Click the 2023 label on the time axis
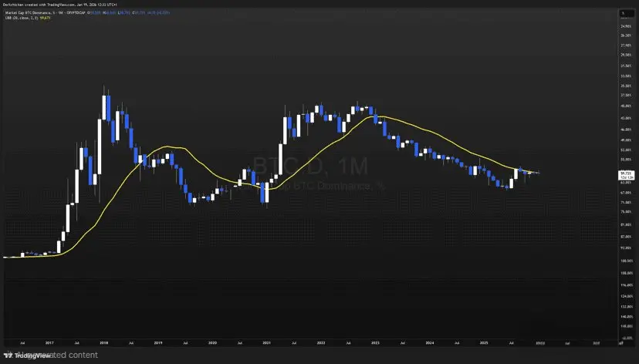 point(375,343)
